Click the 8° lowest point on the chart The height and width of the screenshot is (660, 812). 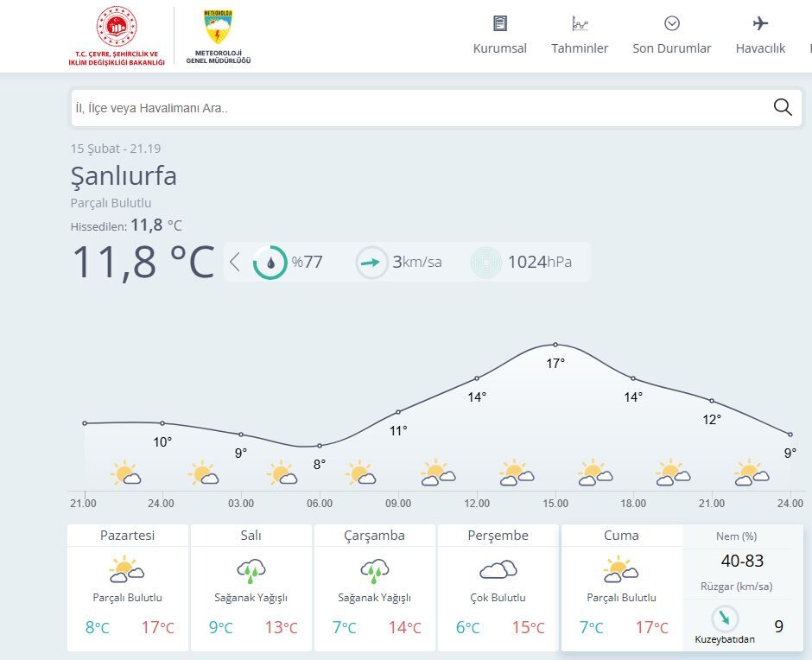(x=320, y=446)
